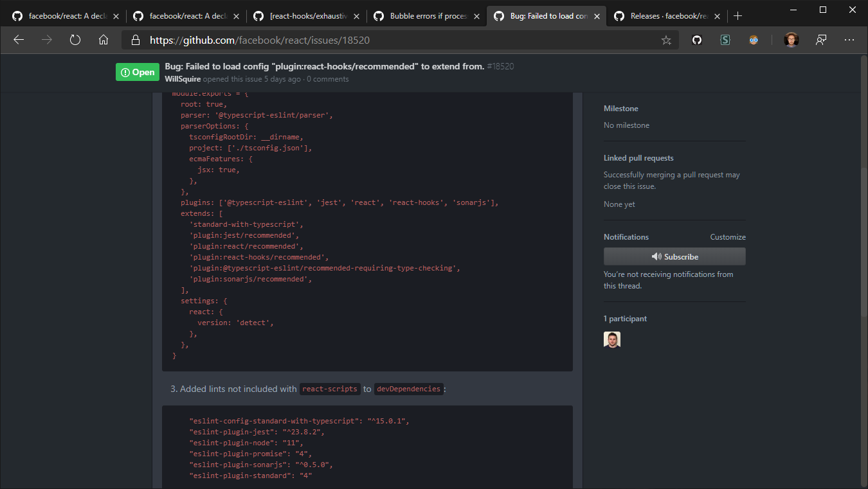Close the react-hooks/exhaustive tab
Viewport: 868px width, 489px height.
[356, 16]
